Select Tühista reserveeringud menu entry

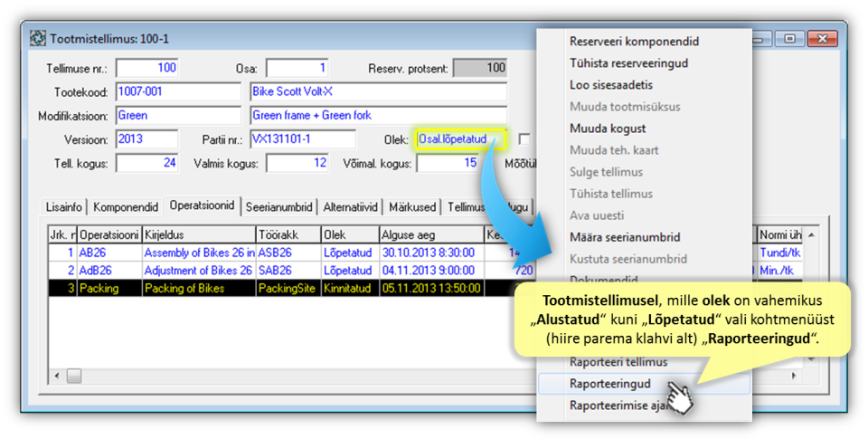(x=629, y=63)
